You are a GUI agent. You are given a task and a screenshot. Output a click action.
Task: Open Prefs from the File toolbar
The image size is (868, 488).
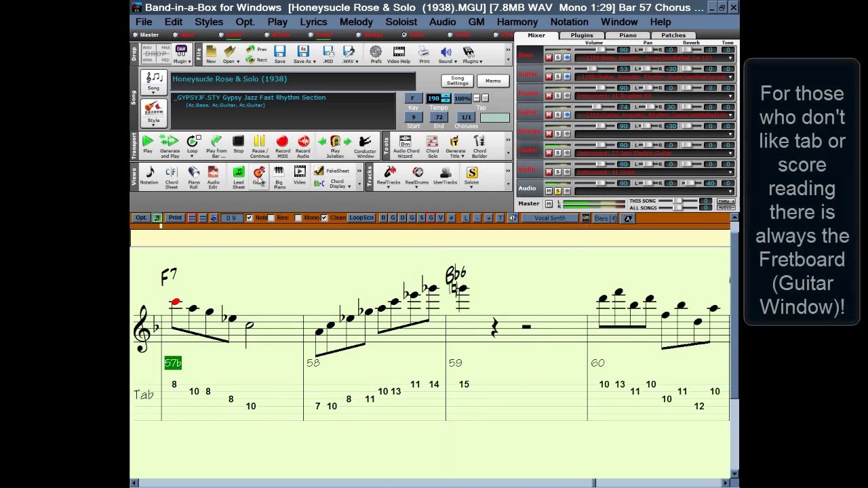[376, 54]
